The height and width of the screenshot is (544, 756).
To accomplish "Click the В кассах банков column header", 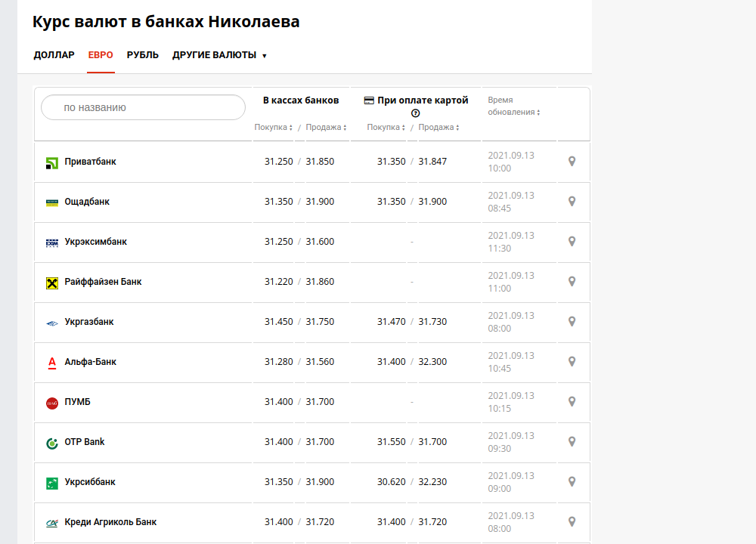I will pos(301,100).
